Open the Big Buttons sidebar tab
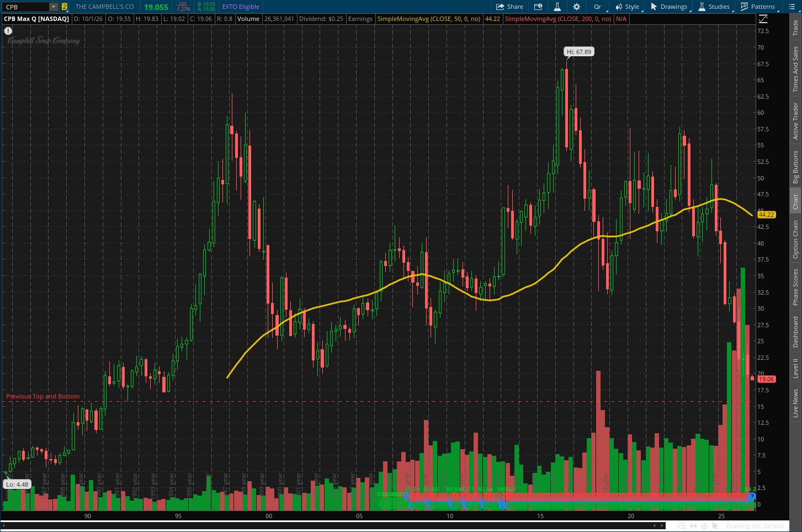 pos(795,167)
